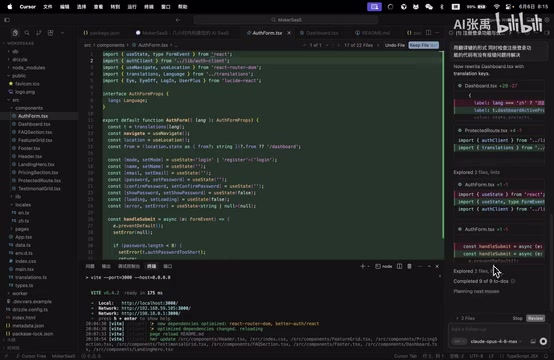
Task: Focus the Add a follow-up input
Action: click(x=498, y=329)
